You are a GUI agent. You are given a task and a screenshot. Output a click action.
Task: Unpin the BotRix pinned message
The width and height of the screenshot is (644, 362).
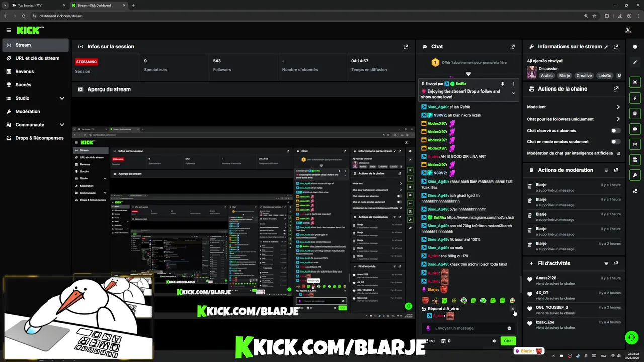(502, 84)
